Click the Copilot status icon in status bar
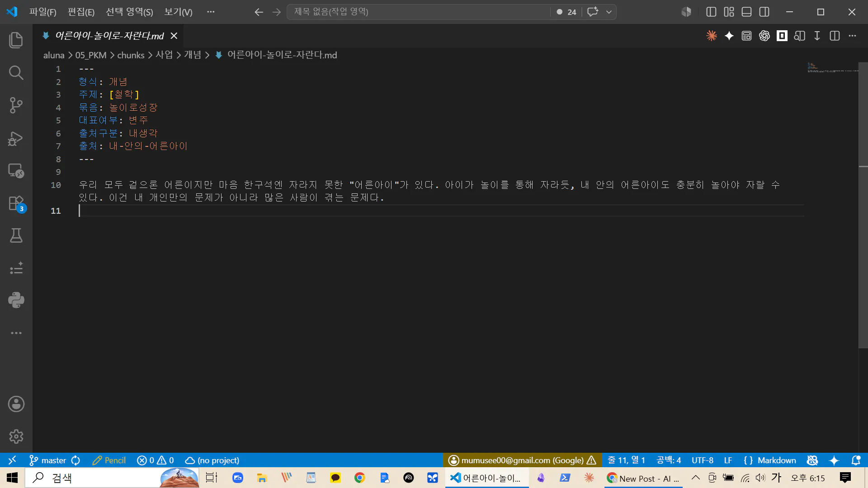Screen dimensions: 868x488 pyautogui.click(x=812, y=460)
